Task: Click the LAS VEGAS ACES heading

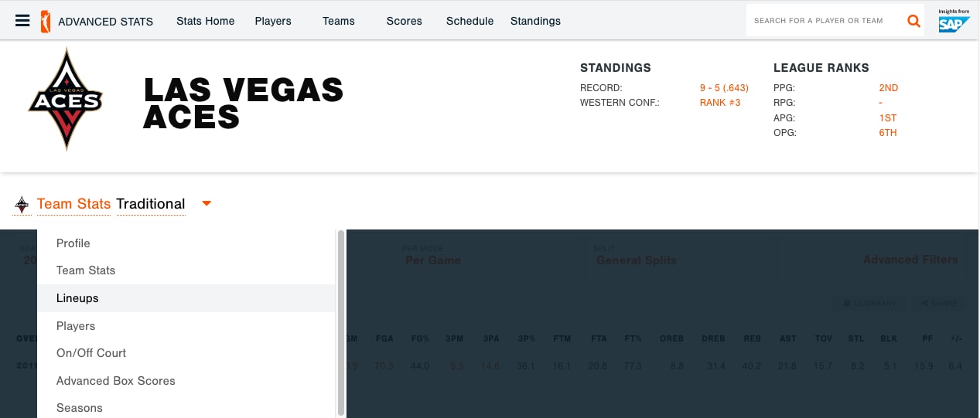Action: click(244, 103)
